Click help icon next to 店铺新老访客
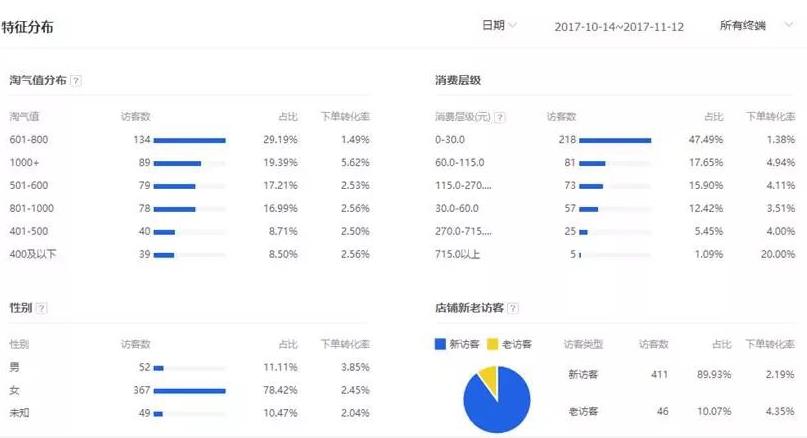 click(513, 308)
